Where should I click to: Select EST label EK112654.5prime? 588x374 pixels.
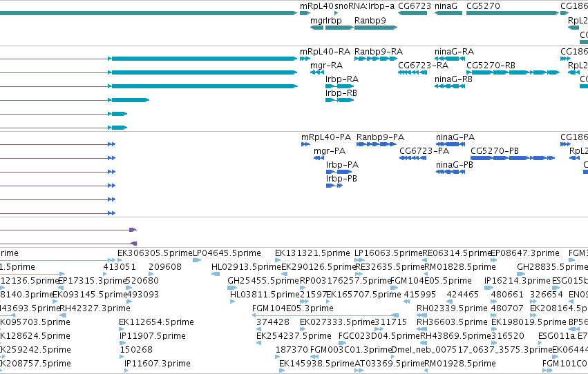click(x=156, y=322)
